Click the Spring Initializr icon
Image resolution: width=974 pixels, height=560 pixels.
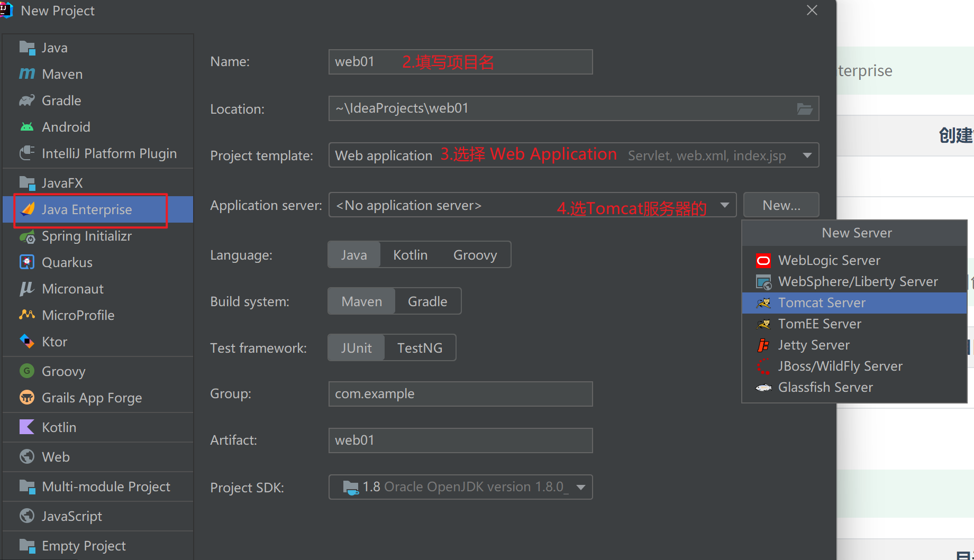27,236
